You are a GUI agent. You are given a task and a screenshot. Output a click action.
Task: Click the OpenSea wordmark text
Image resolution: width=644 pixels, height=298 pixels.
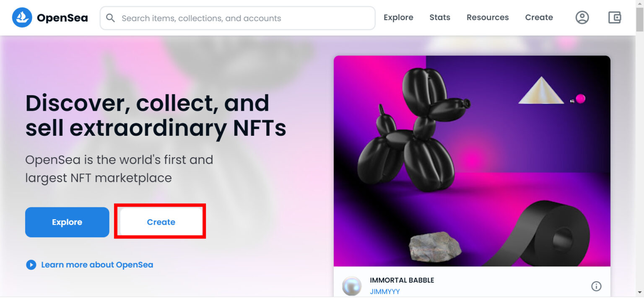pos(62,18)
